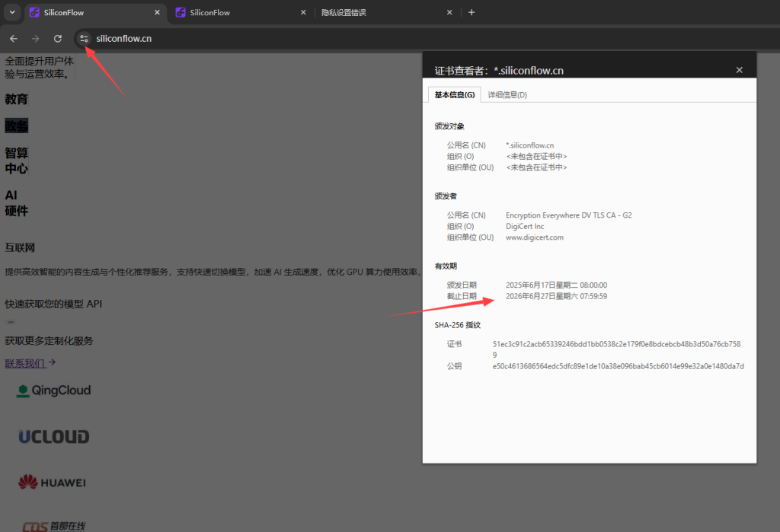Select the highlighted 政务 heading
This screenshot has width=780, height=532.
(17, 126)
